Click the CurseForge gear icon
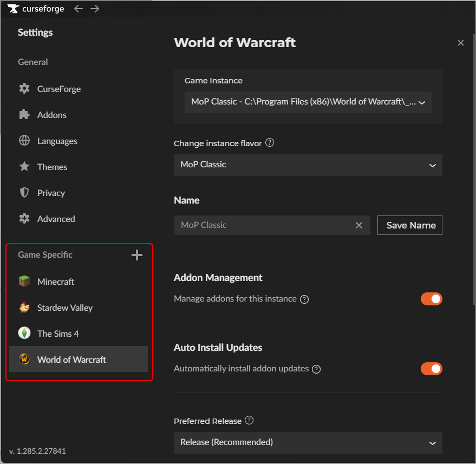476x464 pixels. pos(24,89)
